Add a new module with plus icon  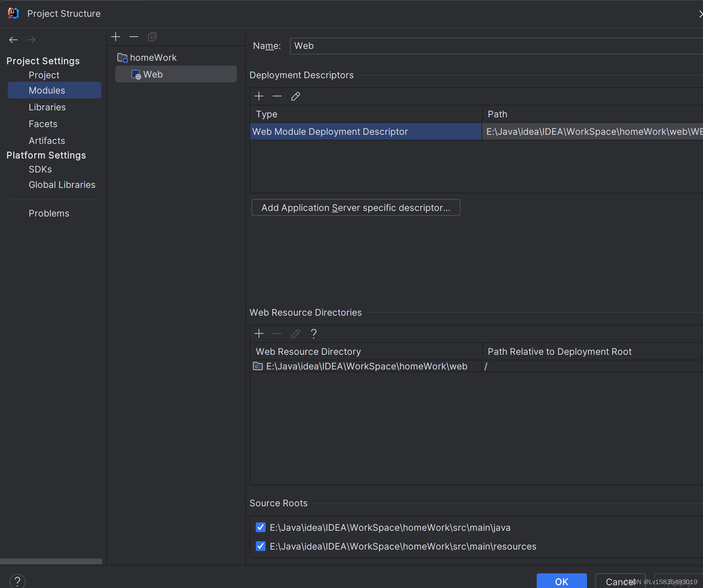[116, 37]
